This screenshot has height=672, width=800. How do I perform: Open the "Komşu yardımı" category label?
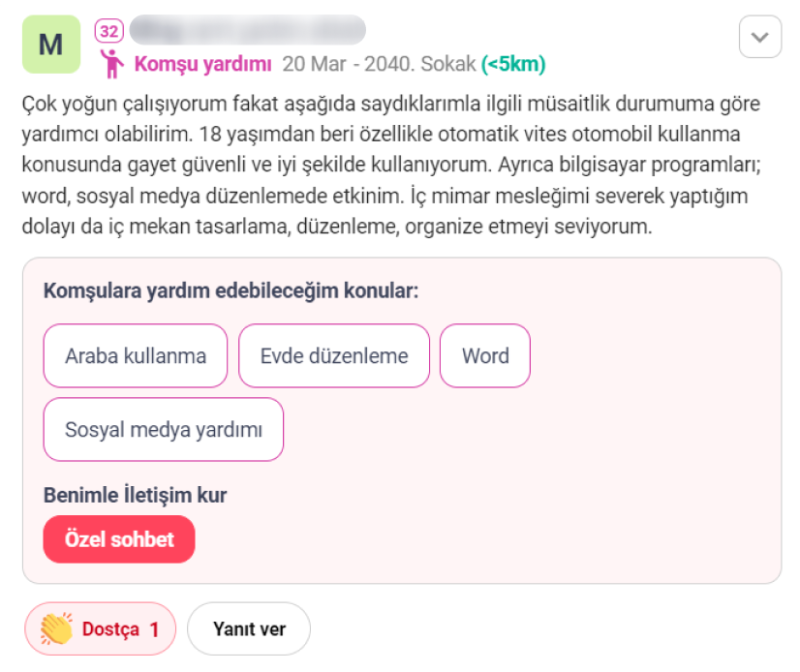tap(202, 65)
